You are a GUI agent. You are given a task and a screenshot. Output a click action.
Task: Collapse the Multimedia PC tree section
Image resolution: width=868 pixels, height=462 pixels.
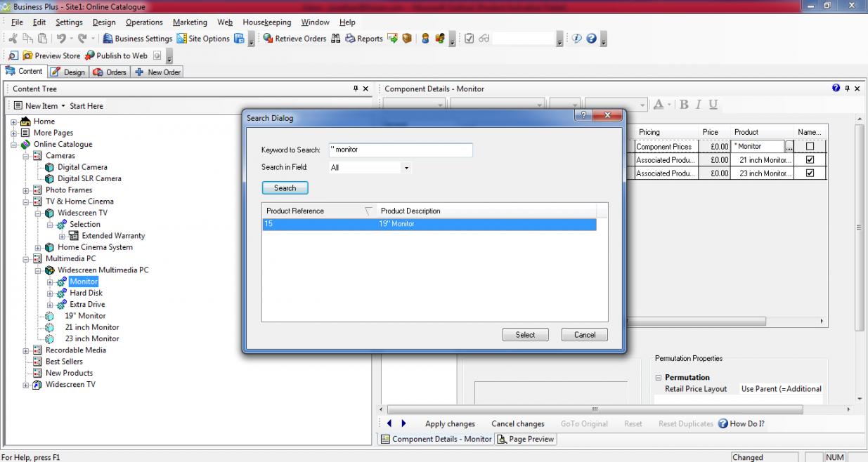click(x=27, y=259)
